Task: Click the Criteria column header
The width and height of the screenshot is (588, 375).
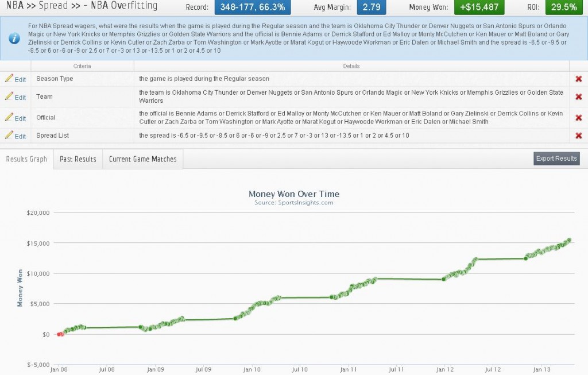Action: pos(82,66)
